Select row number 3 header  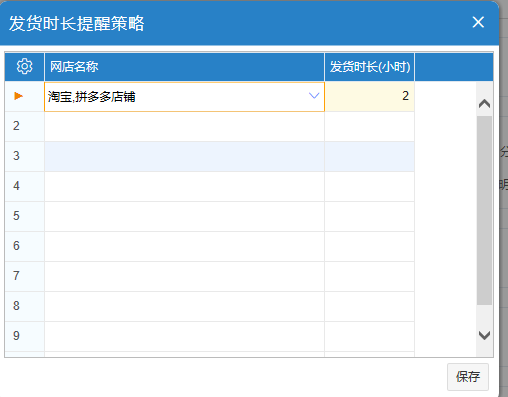(x=24, y=156)
